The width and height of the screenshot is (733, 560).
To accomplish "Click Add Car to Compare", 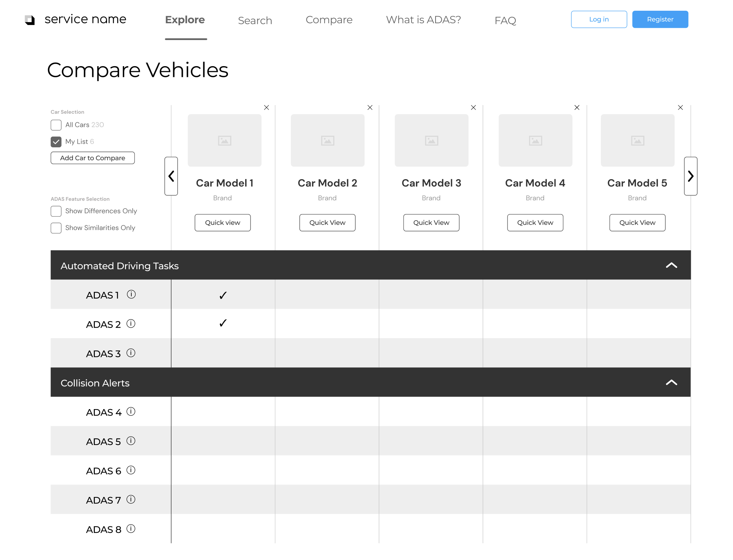I will click(93, 158).
